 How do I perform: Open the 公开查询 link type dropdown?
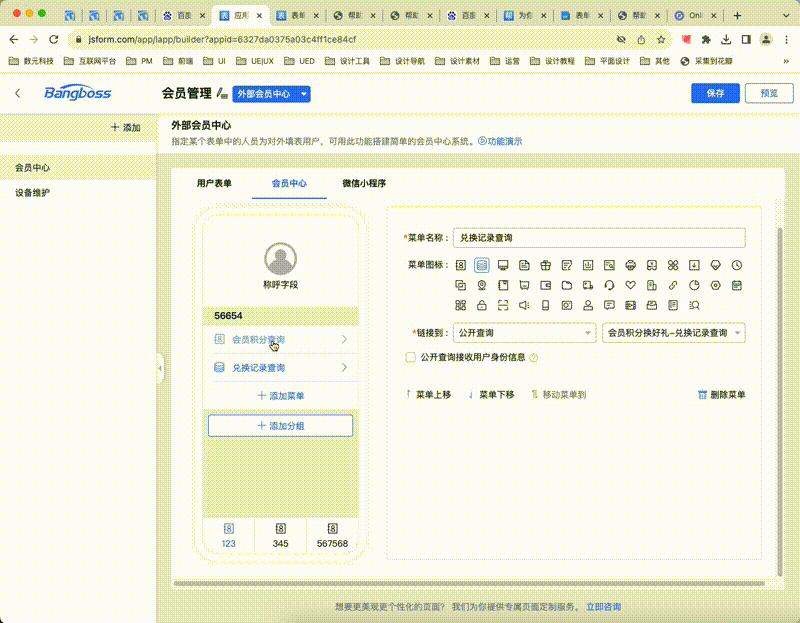[x=524, y=333]
